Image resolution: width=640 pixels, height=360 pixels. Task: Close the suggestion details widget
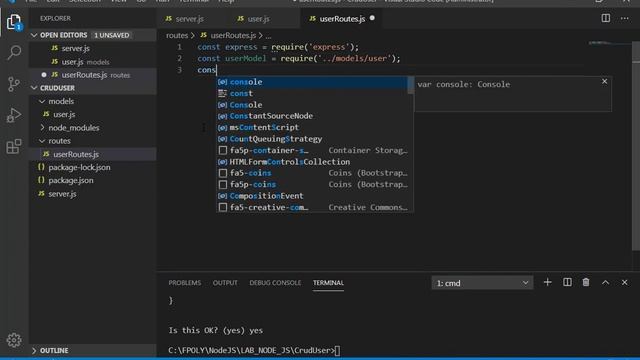click(x=604, y=81)
